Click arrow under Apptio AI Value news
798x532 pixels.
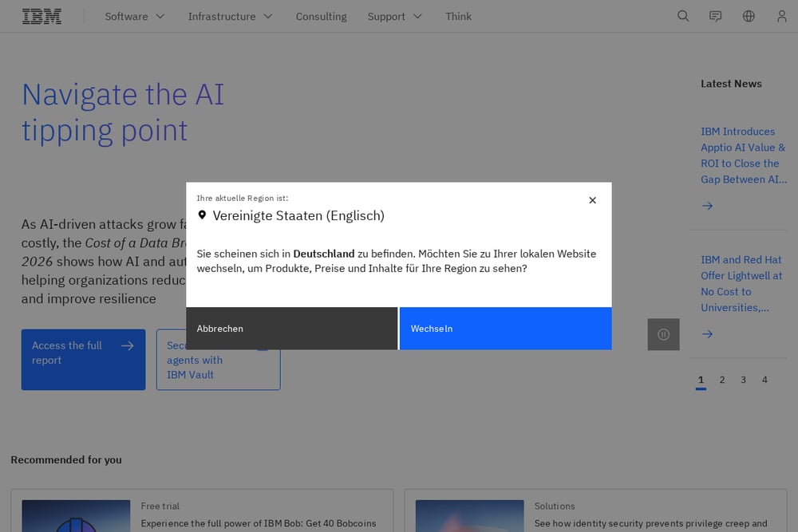pos(707,206)
